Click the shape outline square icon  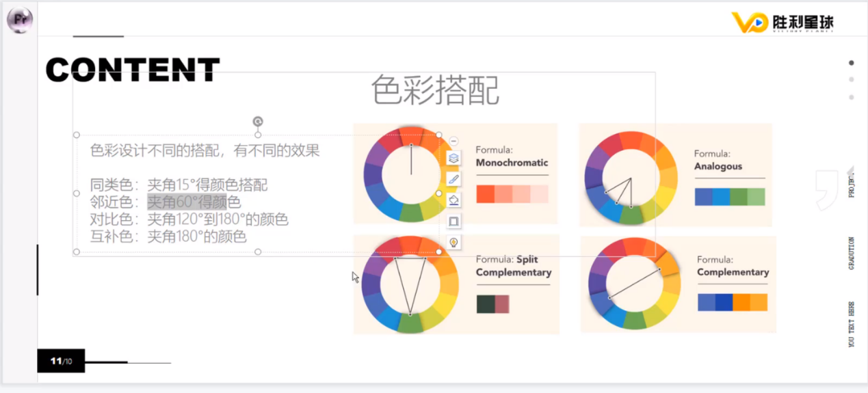pos(453,221)
